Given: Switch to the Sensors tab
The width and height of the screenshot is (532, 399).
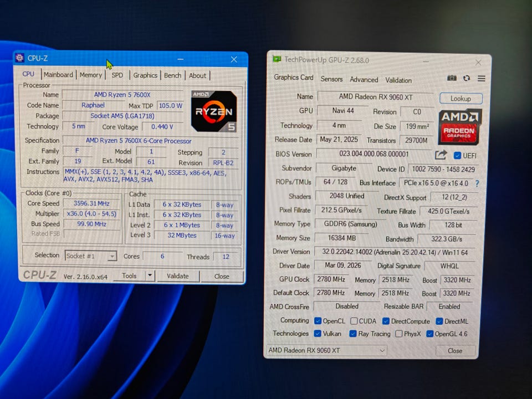Looking at the screenshot, I should pos(331,79).
